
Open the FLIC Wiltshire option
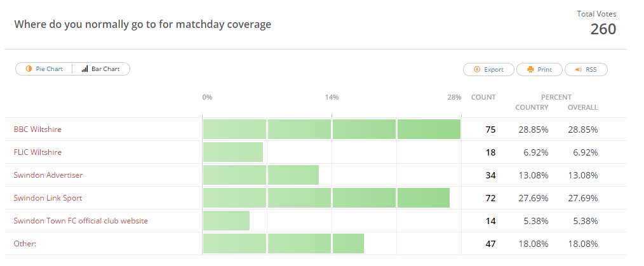(37, 152)
